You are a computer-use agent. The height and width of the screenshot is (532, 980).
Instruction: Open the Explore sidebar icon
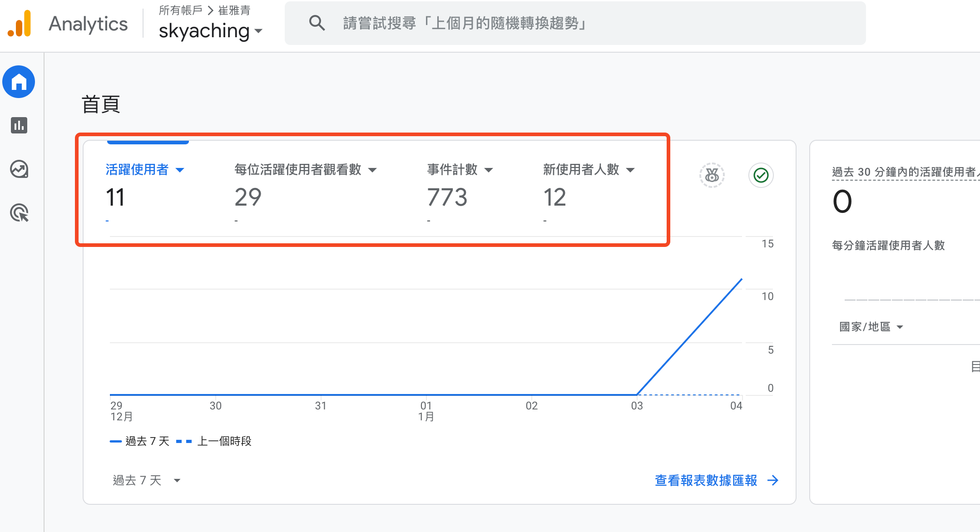pos(19,169)
